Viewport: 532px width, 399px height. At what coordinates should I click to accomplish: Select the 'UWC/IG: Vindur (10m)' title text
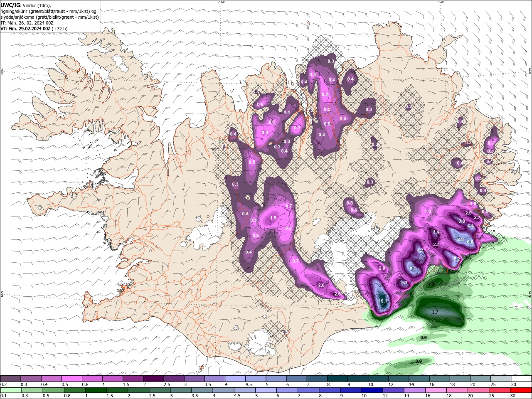coord(26,5)
